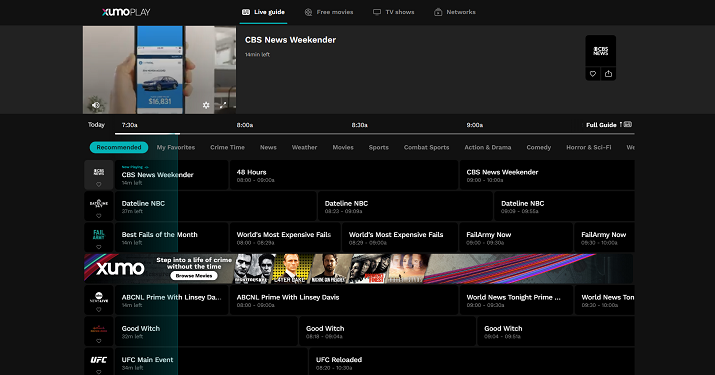
Task: Filter guide by News
Action: (268, 147)
